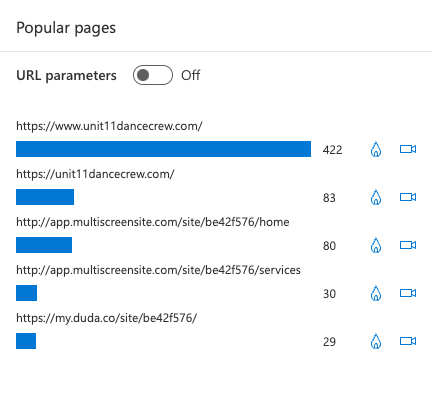Select the multiscreensite be42f576/home URL
This screenshot has height=395, width=432.
tap(153, 222)
